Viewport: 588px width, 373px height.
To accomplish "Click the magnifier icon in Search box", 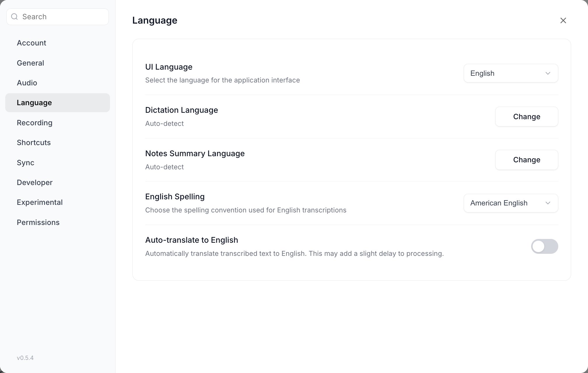I will click(x=14, y=17).
